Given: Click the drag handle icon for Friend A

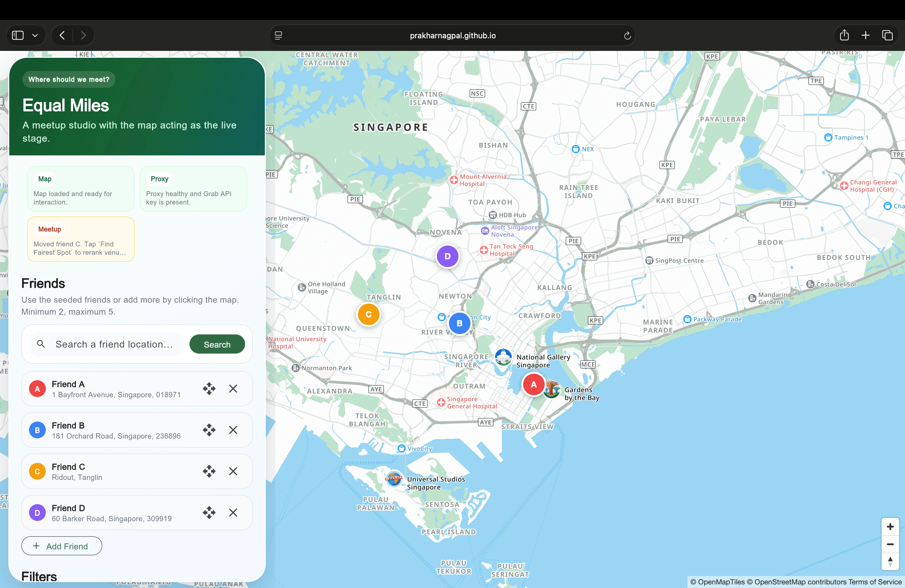Looking at the screenshot, I should click(209, 389).
